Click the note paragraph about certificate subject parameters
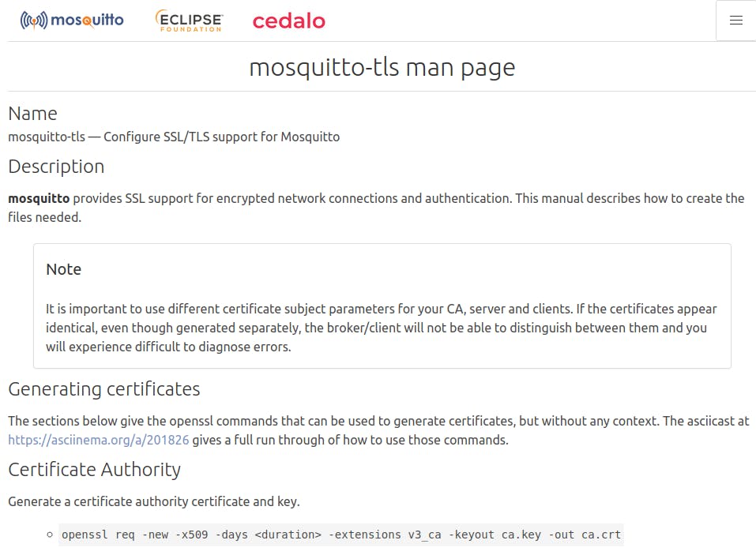The image size is (756, 559). pyautogui.click(x=381, y=328)
